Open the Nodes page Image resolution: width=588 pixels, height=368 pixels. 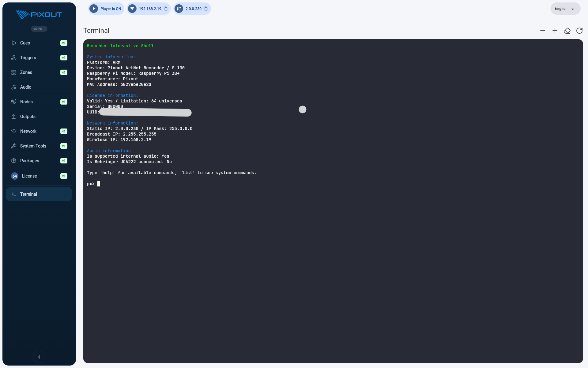(39, 102)
